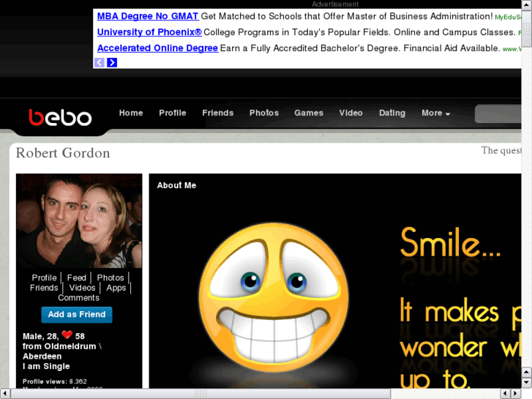Go to the Friends navigation tab
Image resolution: width=532 pixels, height=399 pixels.
point(217,113)
